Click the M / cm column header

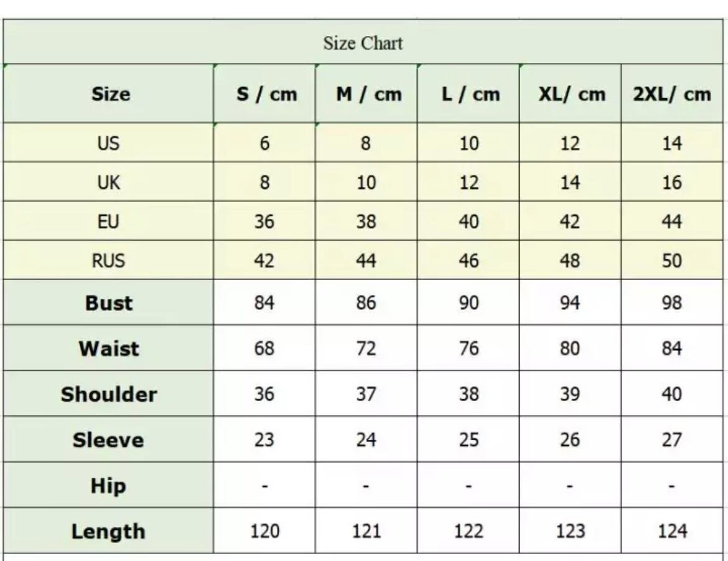click(368, 95)
